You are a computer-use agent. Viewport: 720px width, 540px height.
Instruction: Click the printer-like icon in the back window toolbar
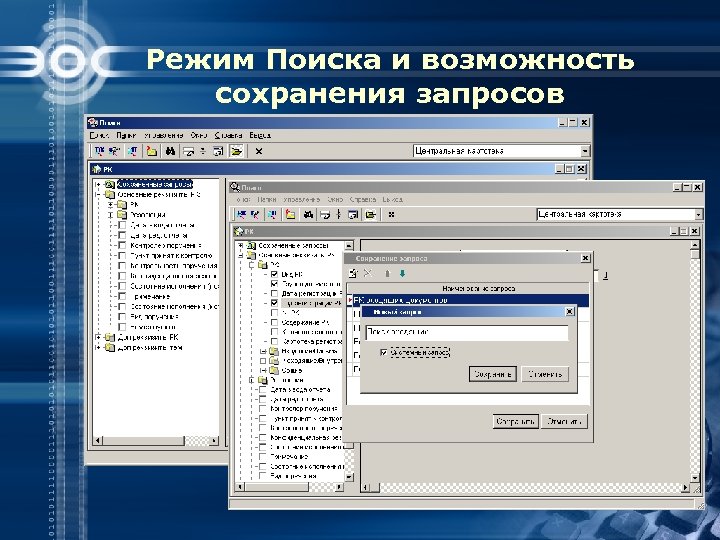point(188,151)
